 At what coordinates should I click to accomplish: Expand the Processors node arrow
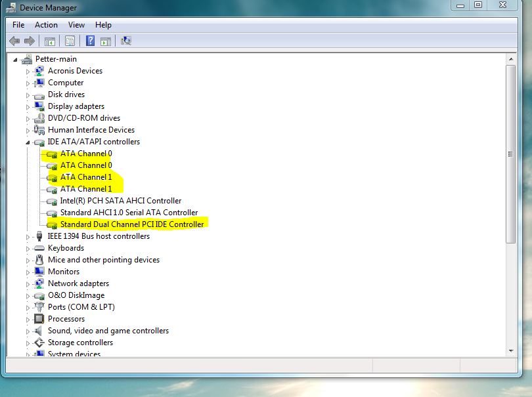pos(28,320)
